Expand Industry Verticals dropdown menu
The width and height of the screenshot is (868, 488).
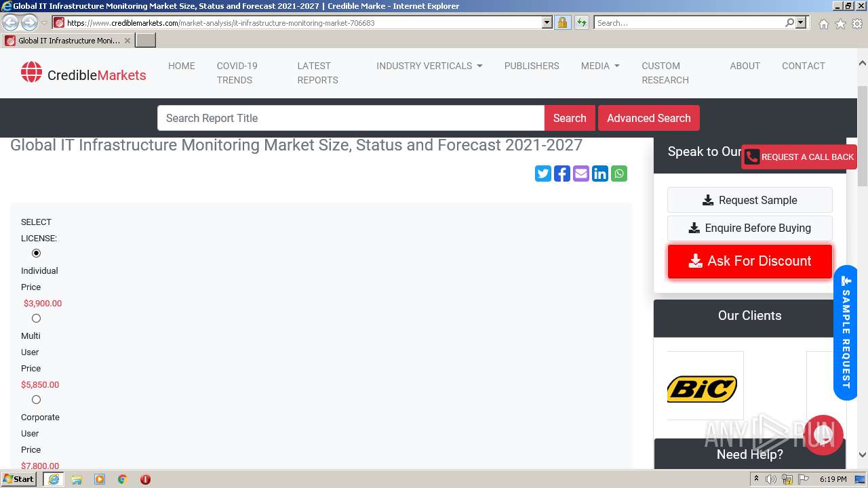coord(429,66)
